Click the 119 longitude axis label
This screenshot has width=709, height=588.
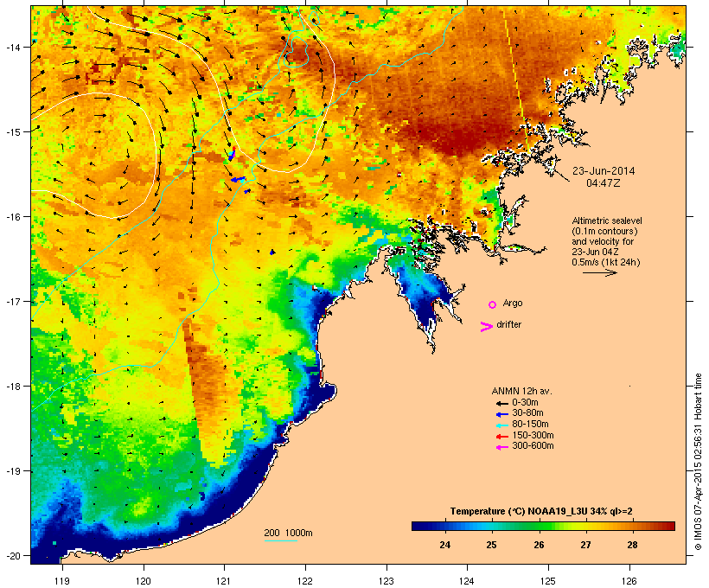pyautogui.click(x=62, y=581)
